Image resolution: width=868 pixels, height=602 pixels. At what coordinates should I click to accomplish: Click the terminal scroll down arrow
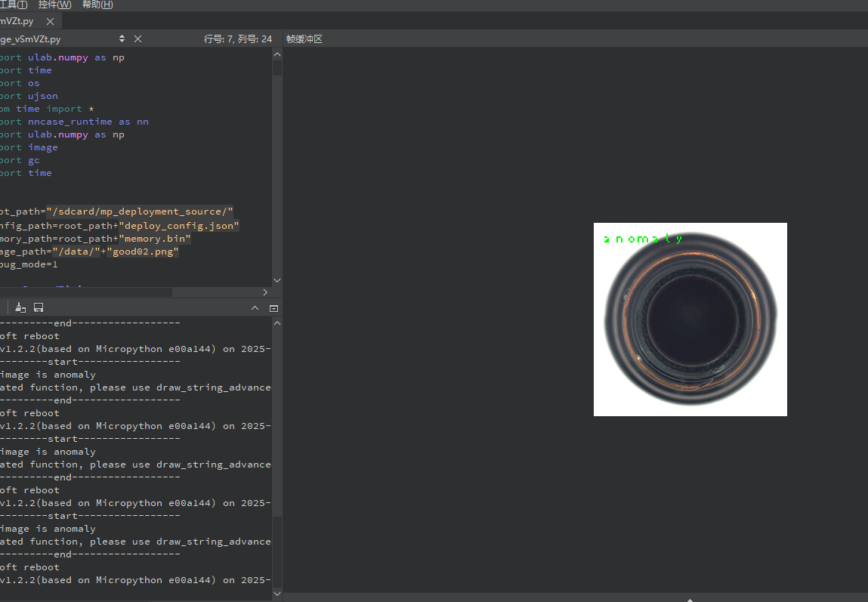[x=277, y=594]
